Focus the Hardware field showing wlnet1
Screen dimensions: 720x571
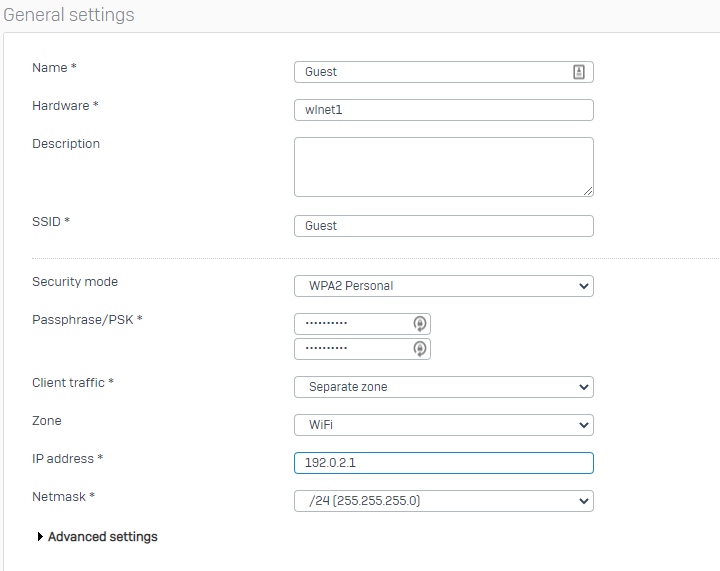coord(443,110)
